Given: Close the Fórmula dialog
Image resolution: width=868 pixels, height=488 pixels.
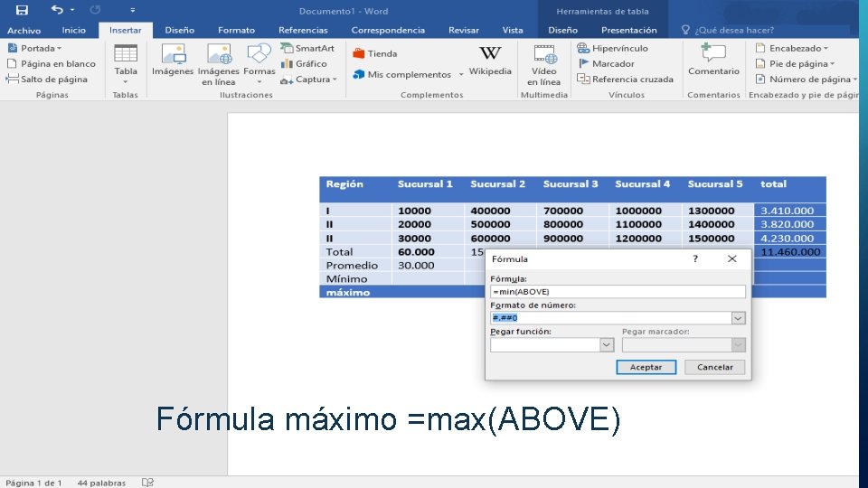Looking at the screenshot, I should [731, 258].
